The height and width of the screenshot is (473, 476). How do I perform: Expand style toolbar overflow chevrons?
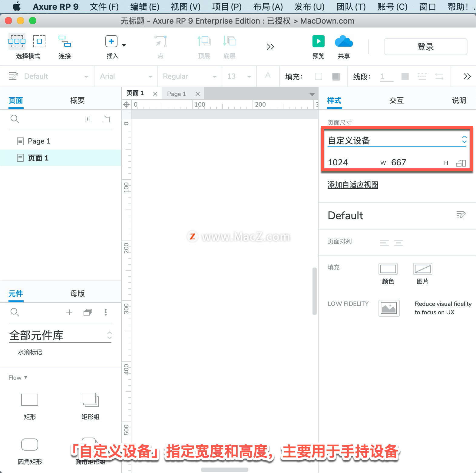(467, 76)
